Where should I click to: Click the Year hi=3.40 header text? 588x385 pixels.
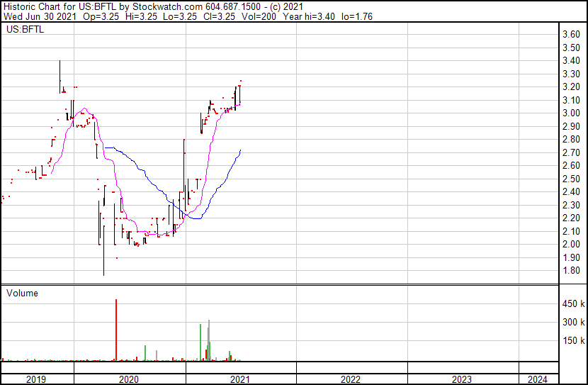point(309,16)
